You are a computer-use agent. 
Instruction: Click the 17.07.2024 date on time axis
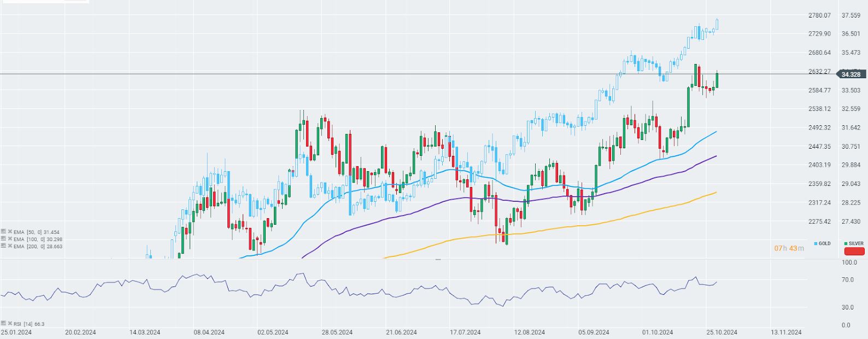click(x=465, y=332)
